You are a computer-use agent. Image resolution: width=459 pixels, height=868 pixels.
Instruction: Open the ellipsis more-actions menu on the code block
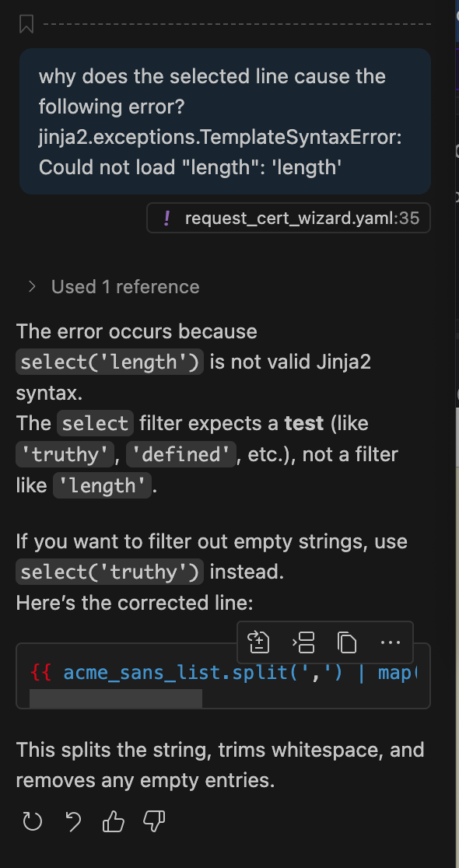pyautogui.click(x=389, y=642)
